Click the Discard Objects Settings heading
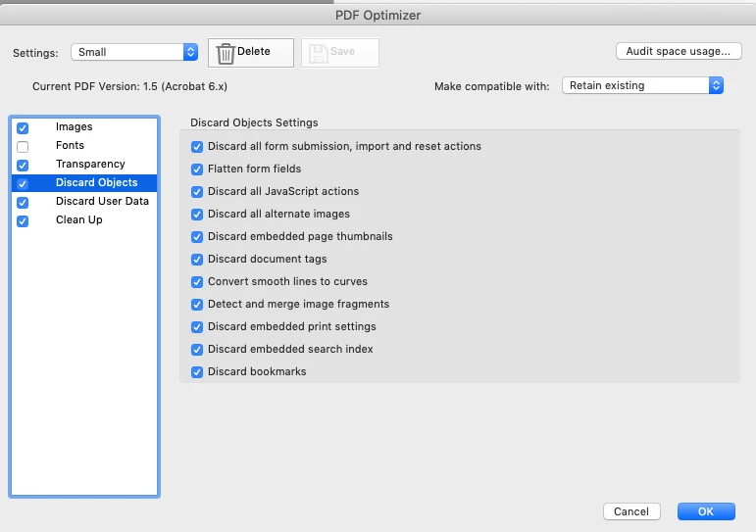The image size is (756, 532). point(254,122)
